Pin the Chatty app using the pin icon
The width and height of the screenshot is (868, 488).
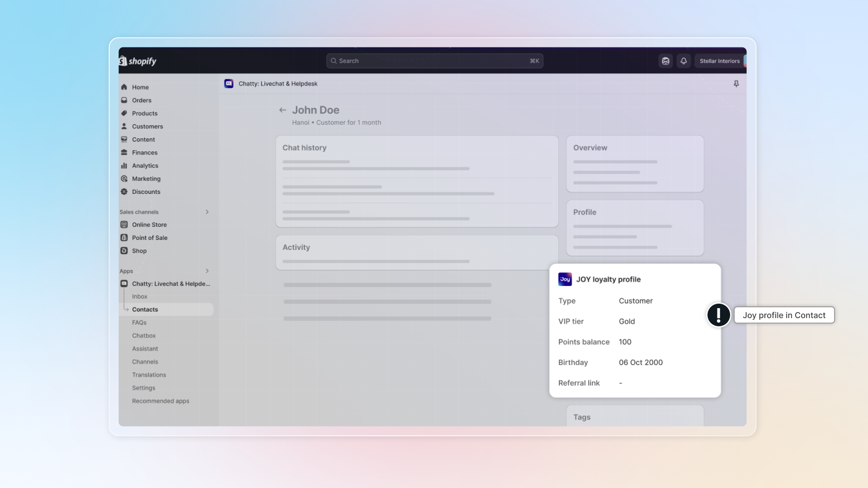(x=736, y=84)
